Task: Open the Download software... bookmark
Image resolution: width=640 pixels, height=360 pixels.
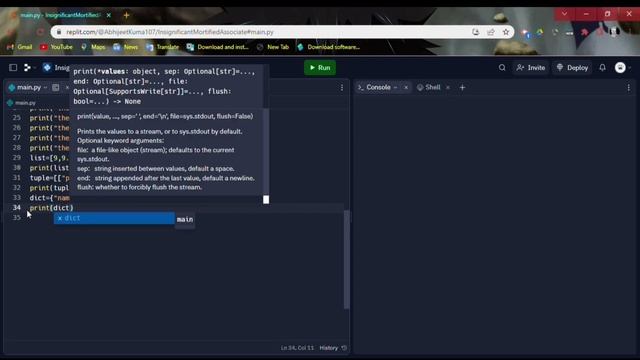Action: tap(329, 47)
